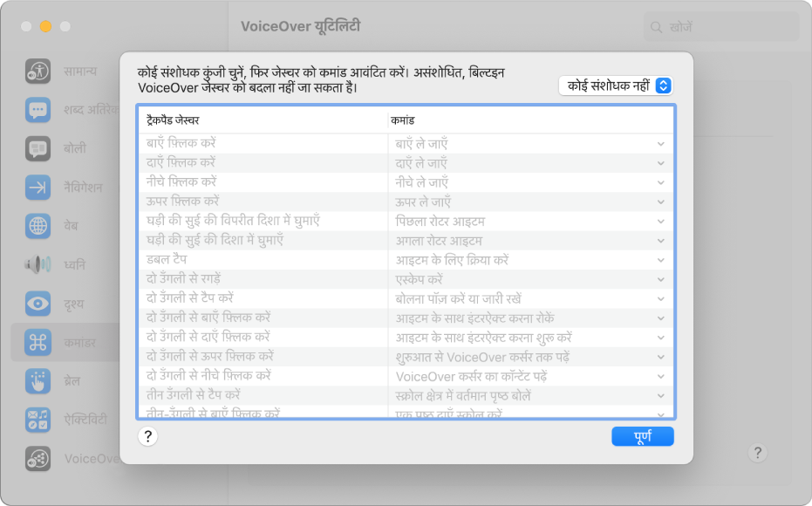Image resolution: width=812 pixels, height=506 pixels.
Task: Expand dropdown for आइटम के लिए क्रिया करें
Action: pos(661,260)
